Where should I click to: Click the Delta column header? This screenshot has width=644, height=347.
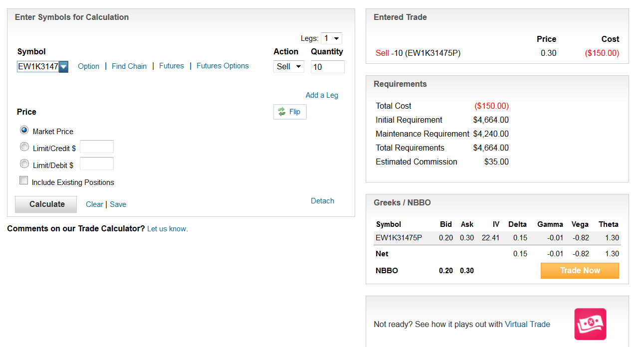[x=517, y=224]
